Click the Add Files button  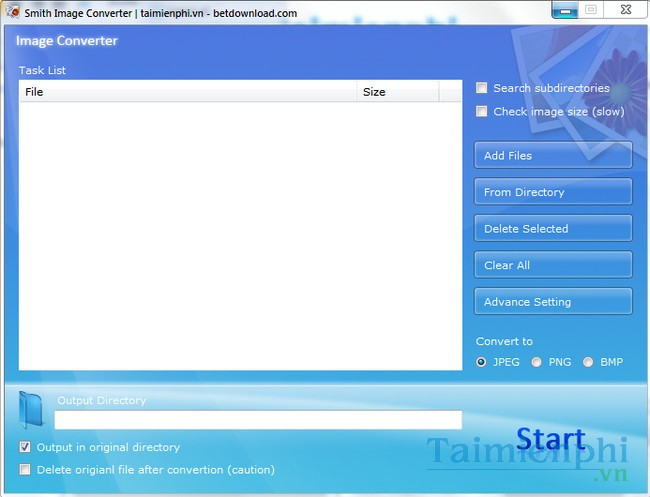point(553,155)
